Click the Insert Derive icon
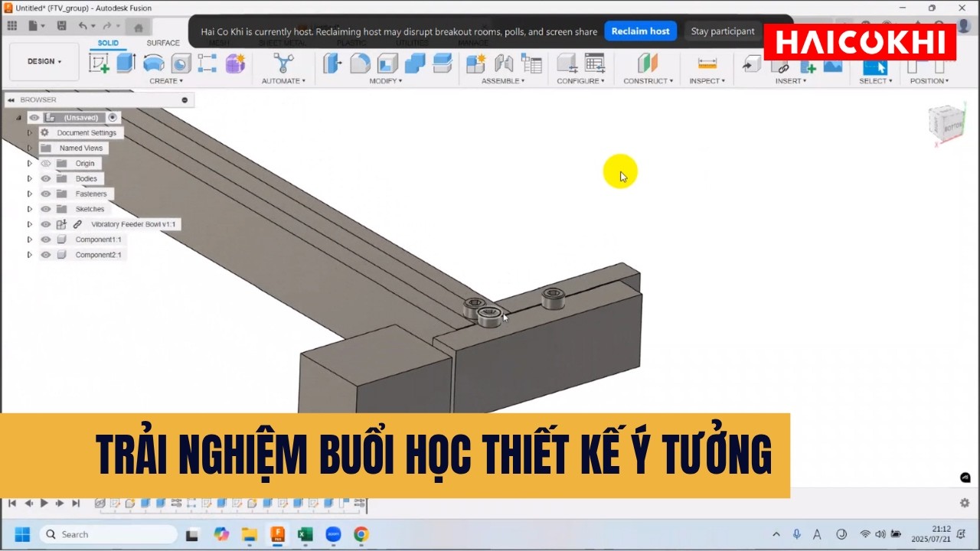980x551 pixels. click(x=751, y=65)
